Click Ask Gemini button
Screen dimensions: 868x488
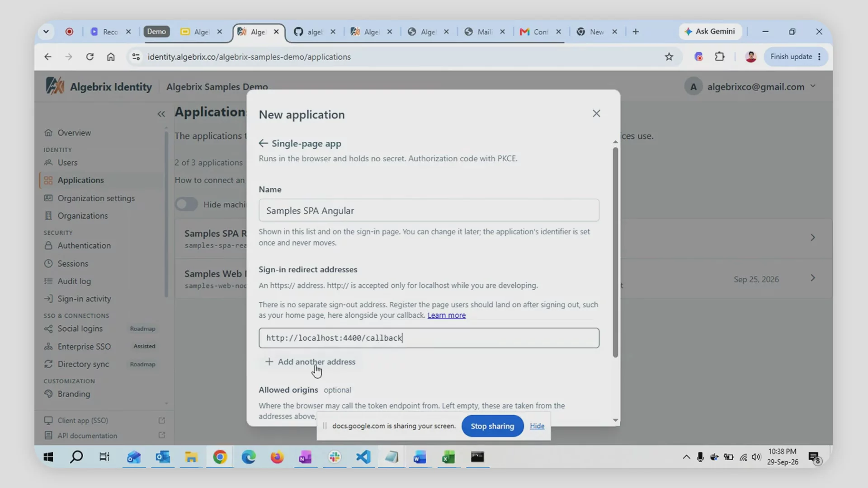click(x=710, y=31)
